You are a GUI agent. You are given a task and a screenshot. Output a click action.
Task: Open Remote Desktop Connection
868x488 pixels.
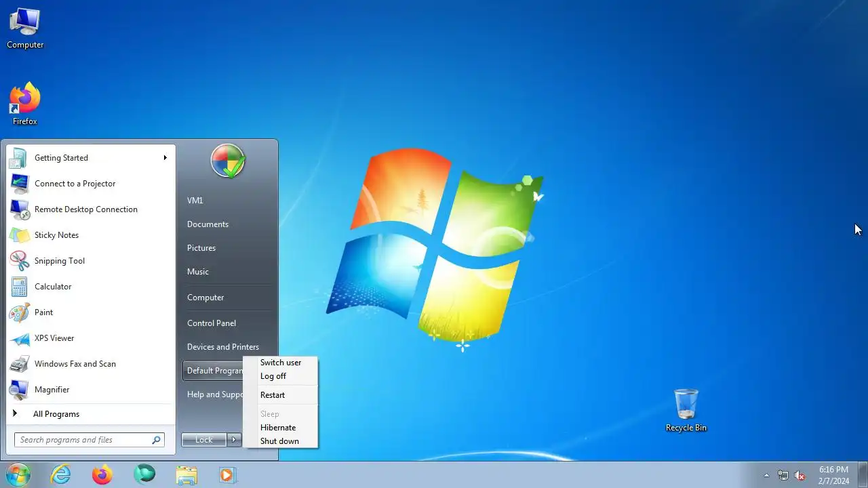[x=91, y=209]
